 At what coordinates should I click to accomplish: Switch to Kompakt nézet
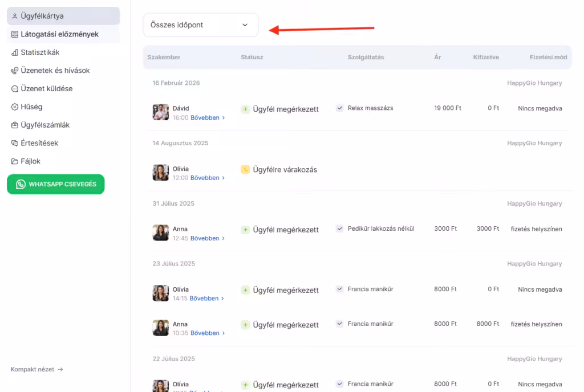click(36, 370)
